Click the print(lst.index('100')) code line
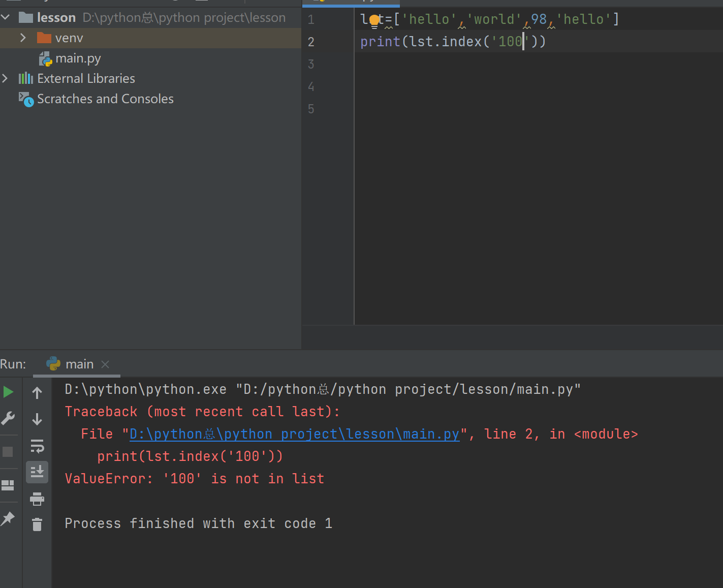The width and height of the screenshot is (723, 588). coord(453,42)
